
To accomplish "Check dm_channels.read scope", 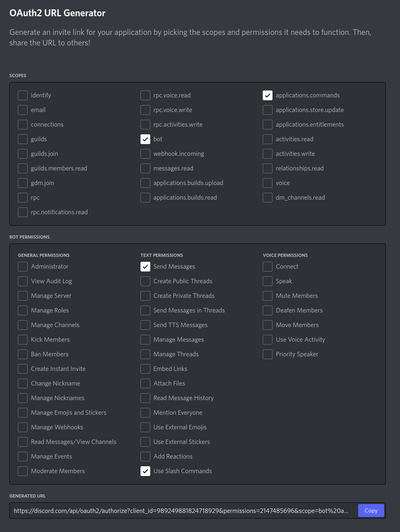I will [268, 198].
